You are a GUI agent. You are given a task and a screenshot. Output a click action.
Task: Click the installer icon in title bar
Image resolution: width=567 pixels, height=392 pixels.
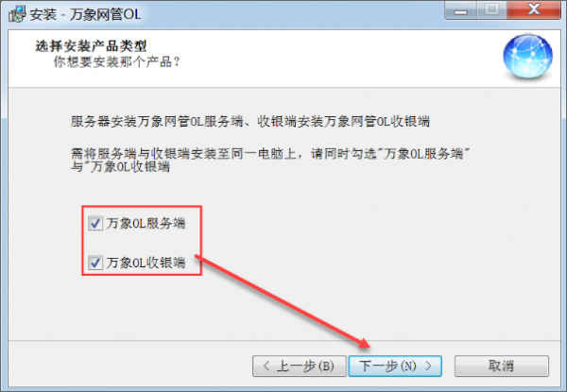[x=17, y=14]
